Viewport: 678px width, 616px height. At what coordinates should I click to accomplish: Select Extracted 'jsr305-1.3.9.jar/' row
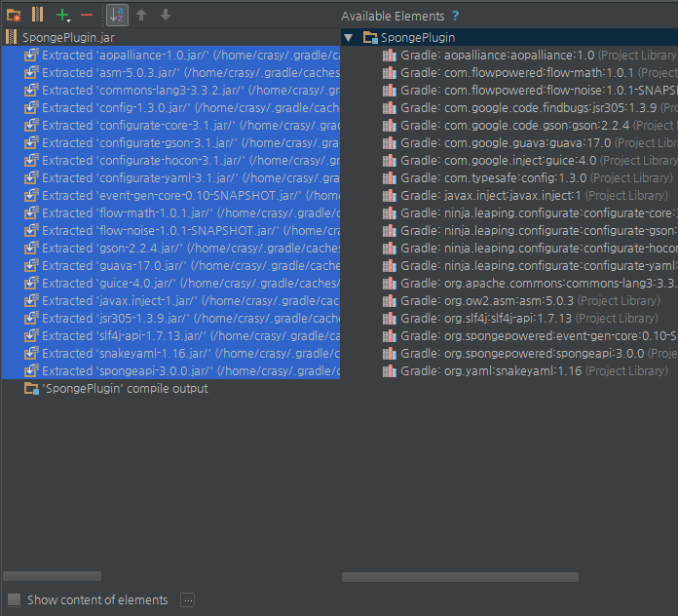[x=170, y=319]
